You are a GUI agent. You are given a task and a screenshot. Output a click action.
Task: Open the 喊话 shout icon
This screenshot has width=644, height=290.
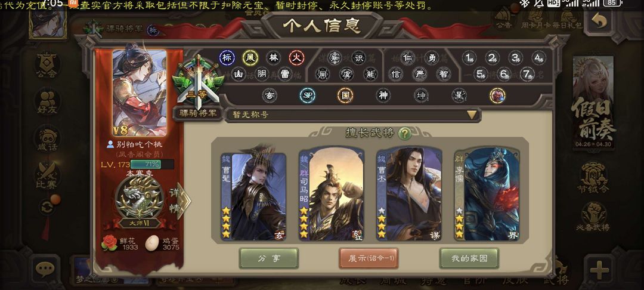(x=47, y=139)
